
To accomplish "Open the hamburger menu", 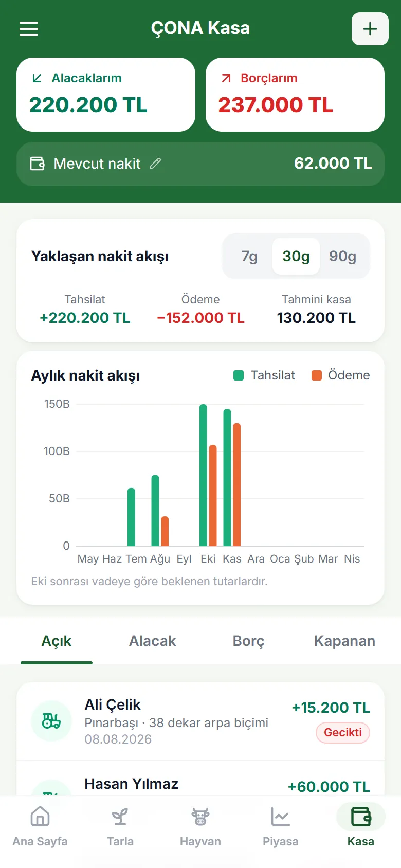I will [x=29, y=29].
